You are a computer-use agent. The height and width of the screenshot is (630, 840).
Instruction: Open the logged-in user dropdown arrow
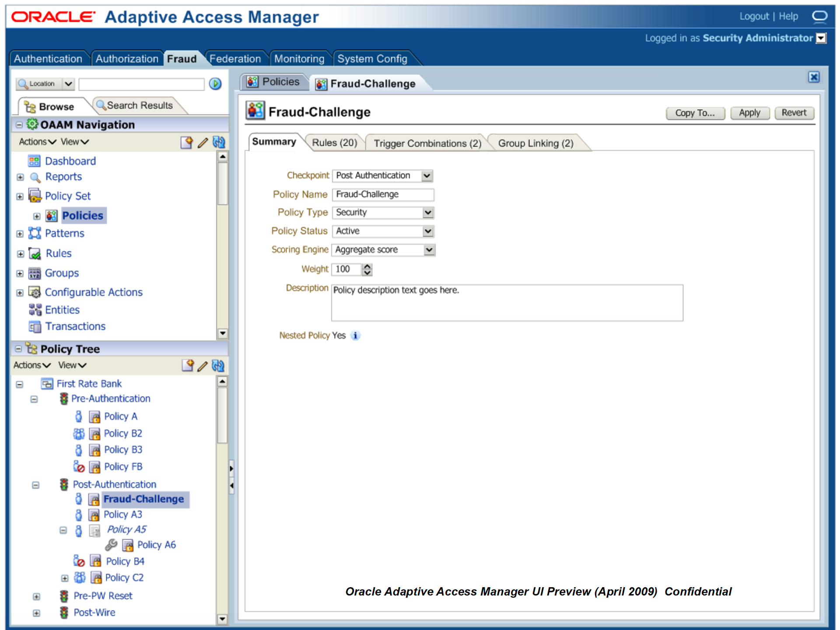(x=821, y=39)
